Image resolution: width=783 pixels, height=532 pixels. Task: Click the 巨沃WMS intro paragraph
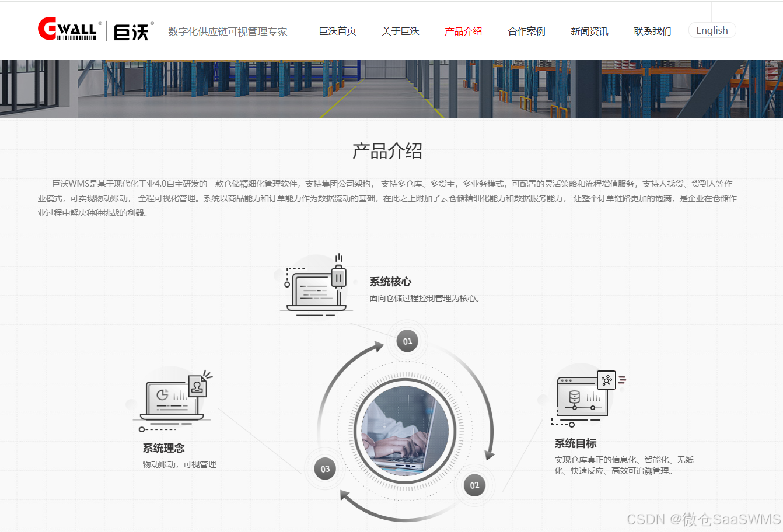pyautogui.click(x=387, y=198)
